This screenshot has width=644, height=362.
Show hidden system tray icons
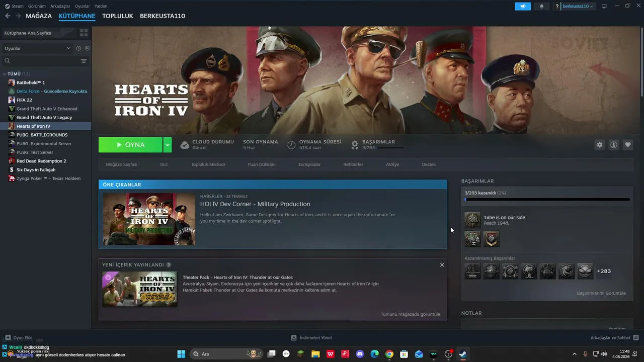(575, 354)
